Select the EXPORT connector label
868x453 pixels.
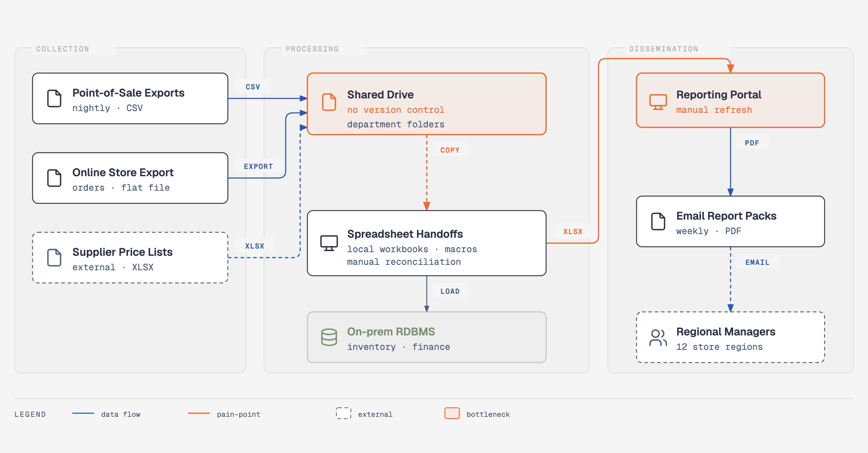tap(258, 166)
